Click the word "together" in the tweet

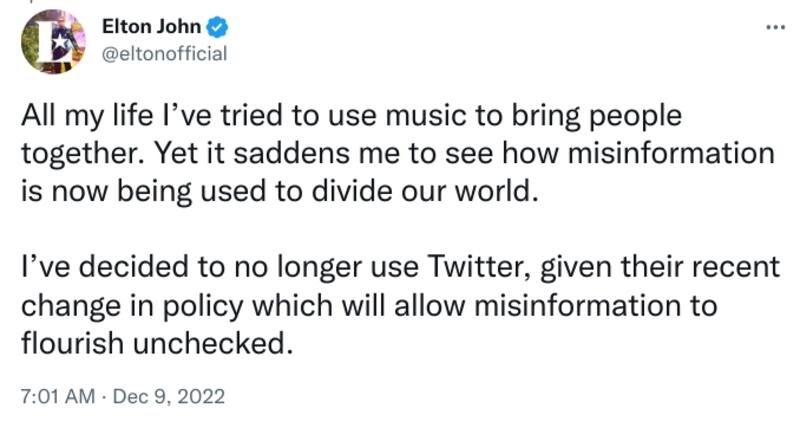click(x=72, y=154)
